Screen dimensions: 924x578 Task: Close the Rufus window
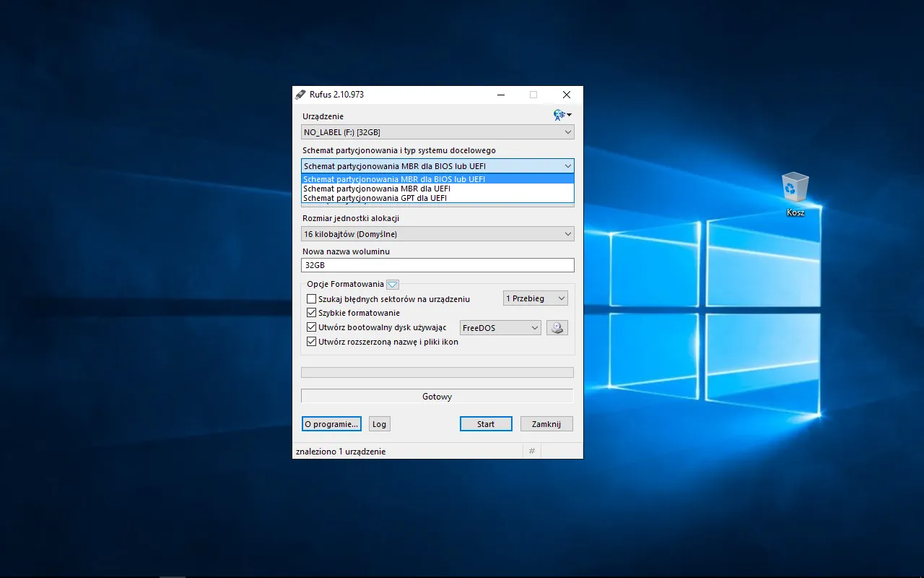(566, 95)
